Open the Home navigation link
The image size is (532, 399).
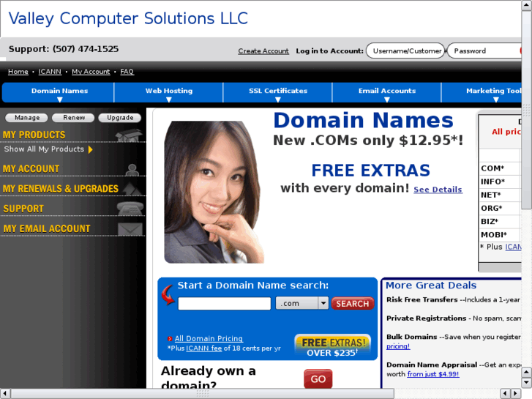click(x=18, y=72)
